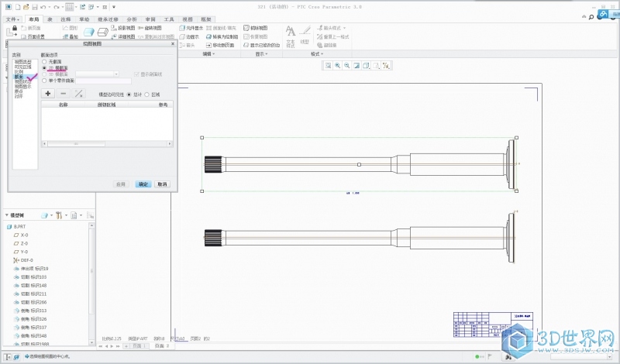Click the Open folder icon in quick access toolbar
Image resolution: width=620 pixels, height=364 pixels.
26,6
